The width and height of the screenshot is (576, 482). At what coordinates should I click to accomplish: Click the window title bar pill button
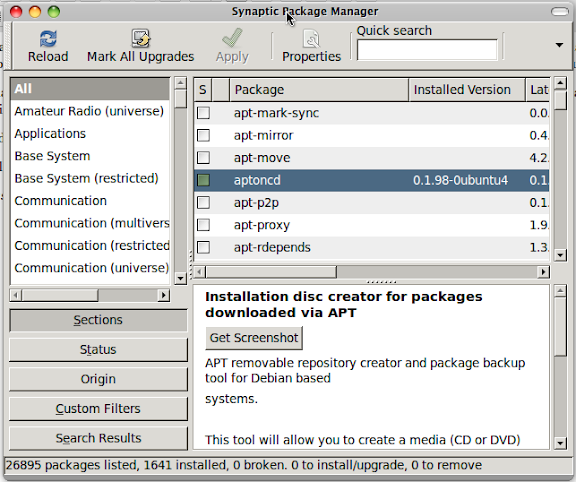point(560,12)
